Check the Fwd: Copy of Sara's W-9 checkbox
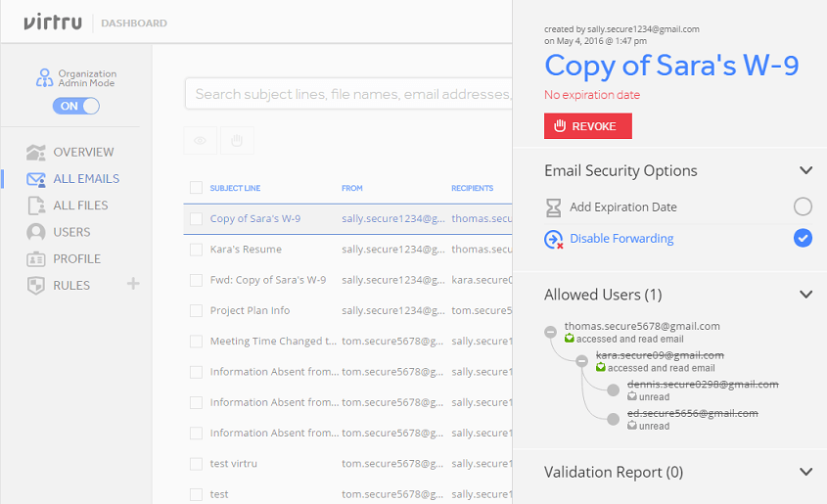The height and width of the screenshot is (504, 827). pos(196,280)
